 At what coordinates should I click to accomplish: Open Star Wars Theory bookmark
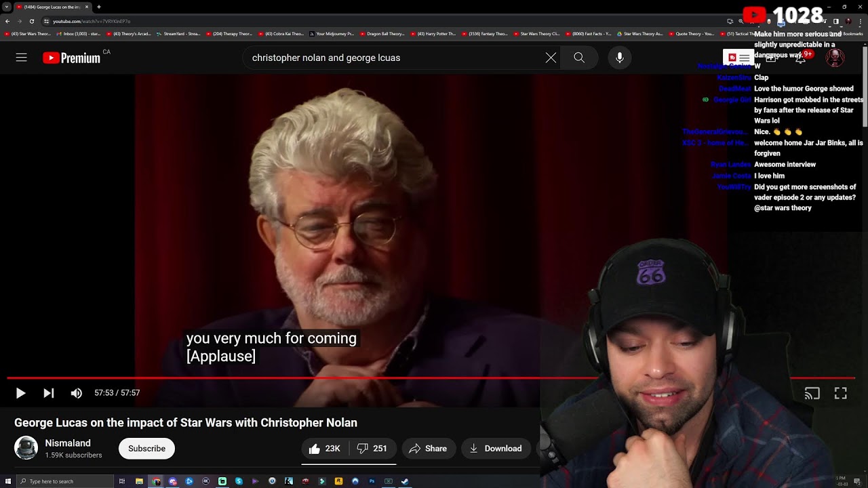pos(27,34)
